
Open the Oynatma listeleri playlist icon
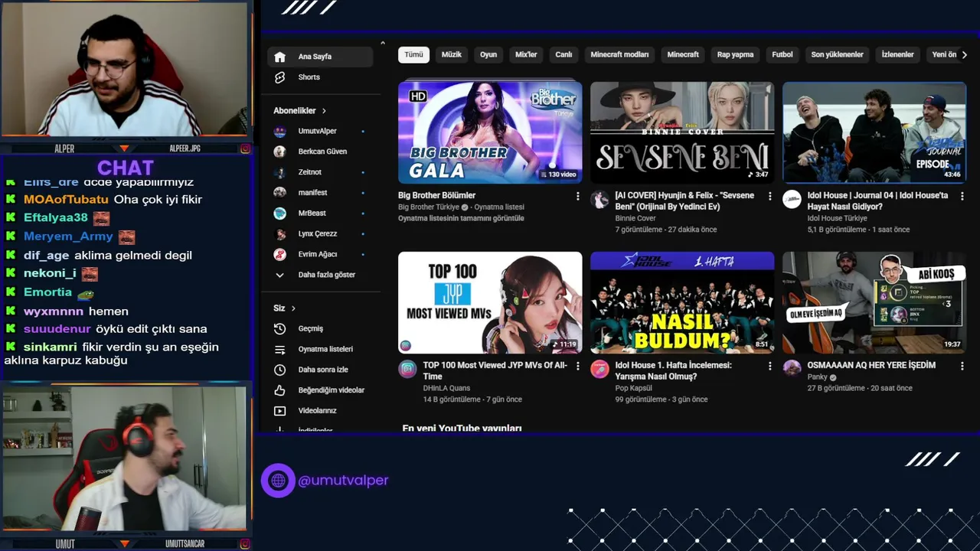(x=280, y=349)
